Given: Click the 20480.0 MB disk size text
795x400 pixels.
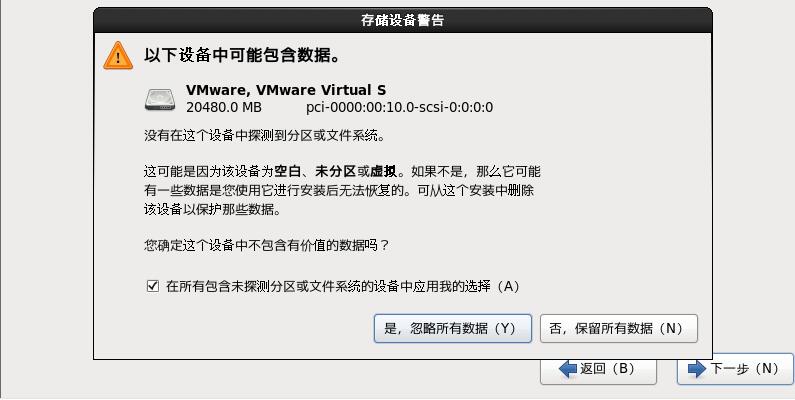Looking at the screenshot, I should [224, 107].
